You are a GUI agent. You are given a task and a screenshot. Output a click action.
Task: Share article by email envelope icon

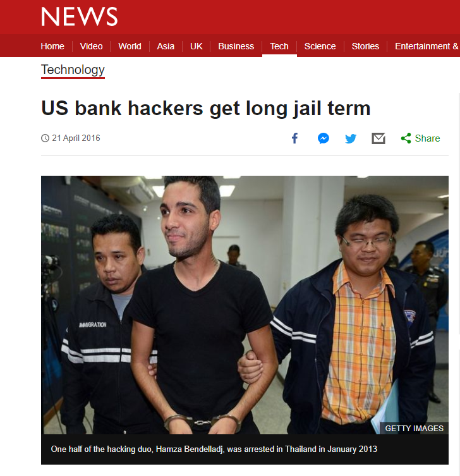[x=378, y=138]
